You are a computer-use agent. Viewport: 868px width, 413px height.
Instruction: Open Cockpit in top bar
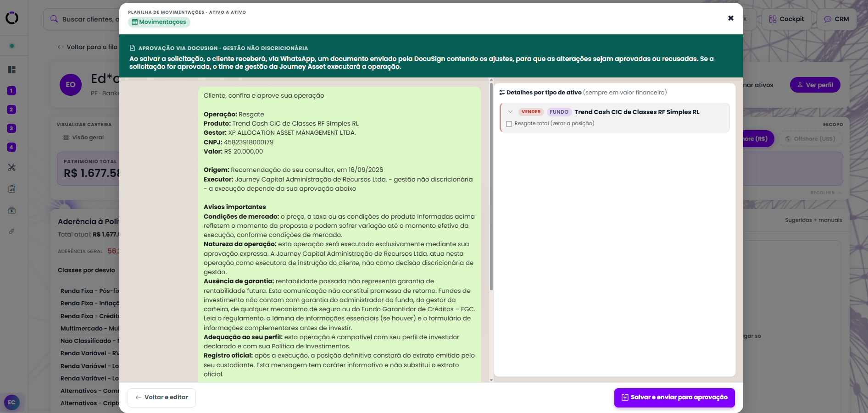[x=786, y=19]
